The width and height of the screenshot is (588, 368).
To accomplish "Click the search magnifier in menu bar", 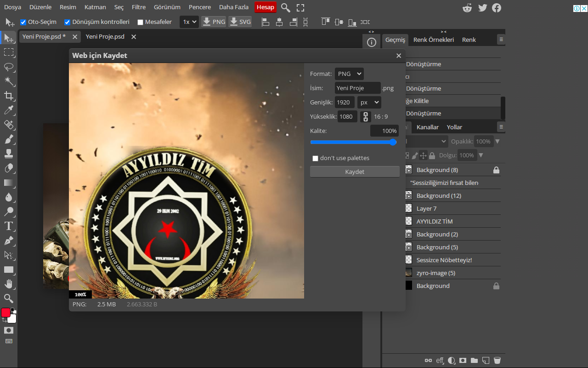I will pos(286,7).
